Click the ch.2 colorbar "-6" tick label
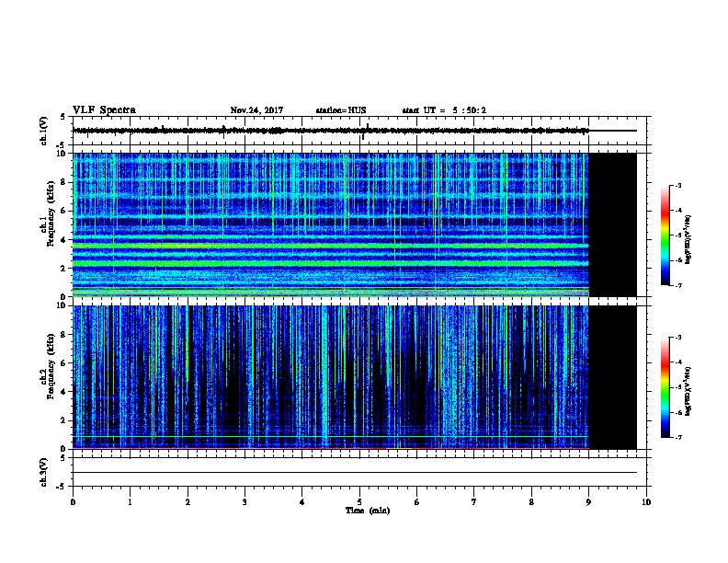The width and height of the screenshot is (728, 563). click(x=677, y=412)
